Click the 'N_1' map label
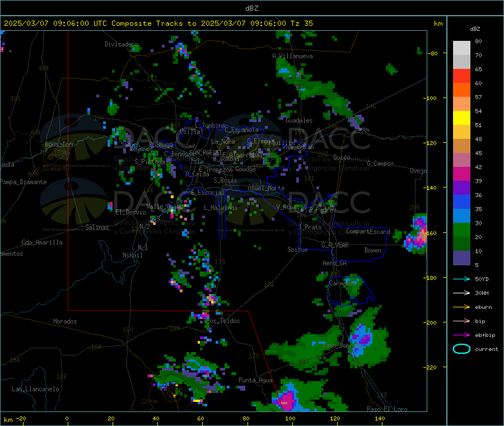The height and width of the screenshot is (426, 504). click(143, 247)
